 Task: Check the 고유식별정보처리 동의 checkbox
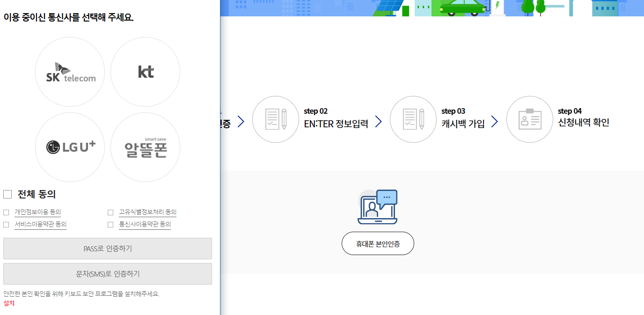(x=110, y=212)
